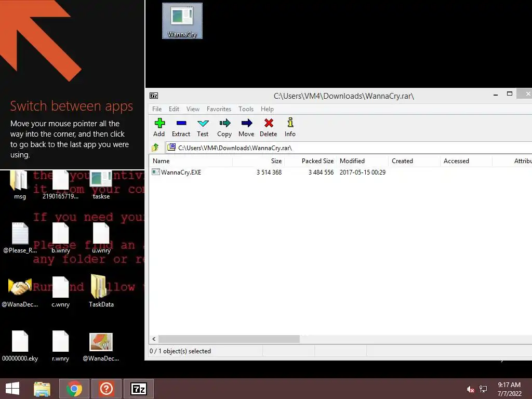Image resolution: width=532 pixels, height=399 pixels.
Task: Select the b.wnry file icon
Action: (60, 238)
